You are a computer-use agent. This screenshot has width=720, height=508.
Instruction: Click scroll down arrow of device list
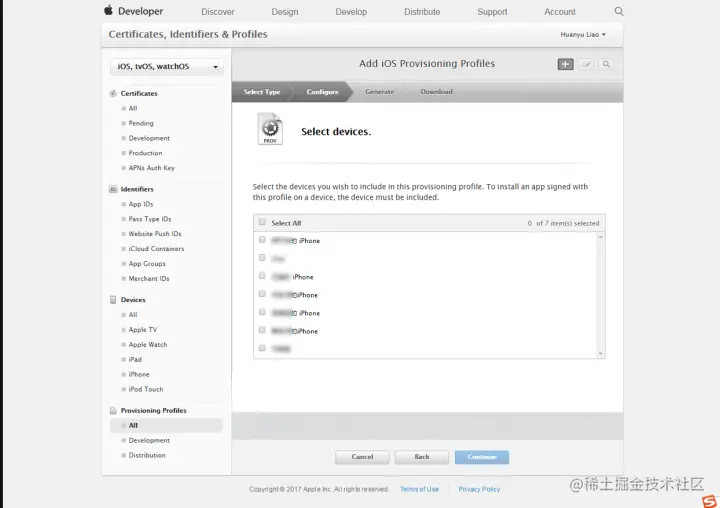[600, 353]
